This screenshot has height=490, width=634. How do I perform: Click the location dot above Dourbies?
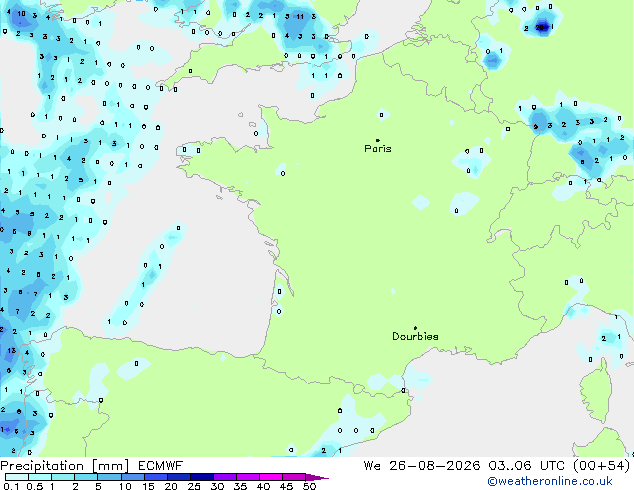coord(415,328)
